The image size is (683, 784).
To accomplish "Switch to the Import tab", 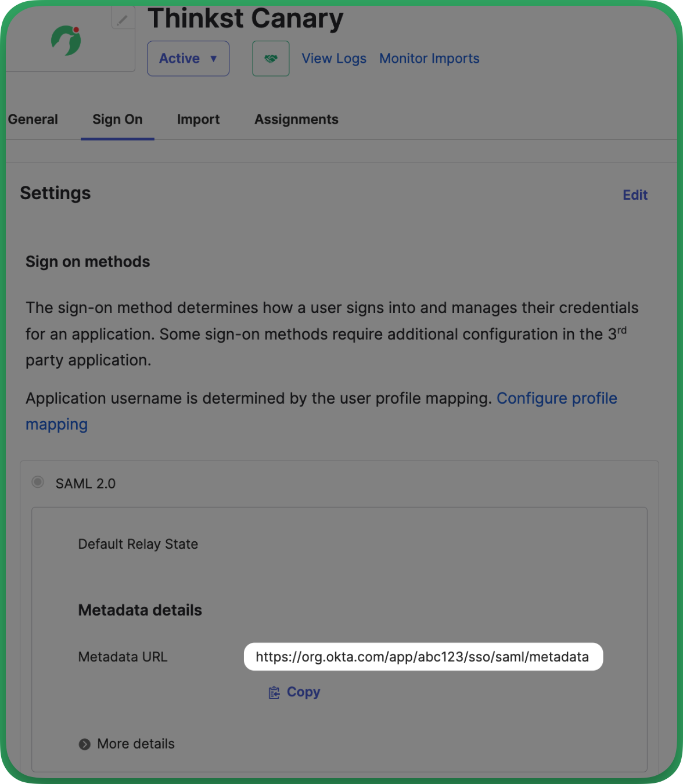I will [x=199, y=120].
